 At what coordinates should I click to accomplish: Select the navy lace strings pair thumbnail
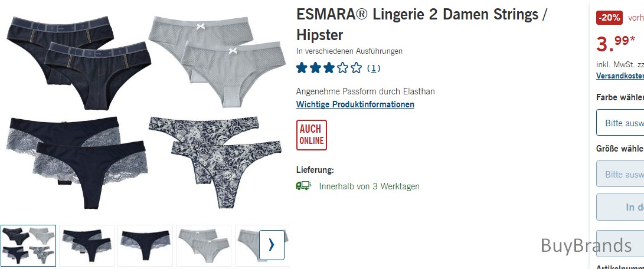click(87, 245)
